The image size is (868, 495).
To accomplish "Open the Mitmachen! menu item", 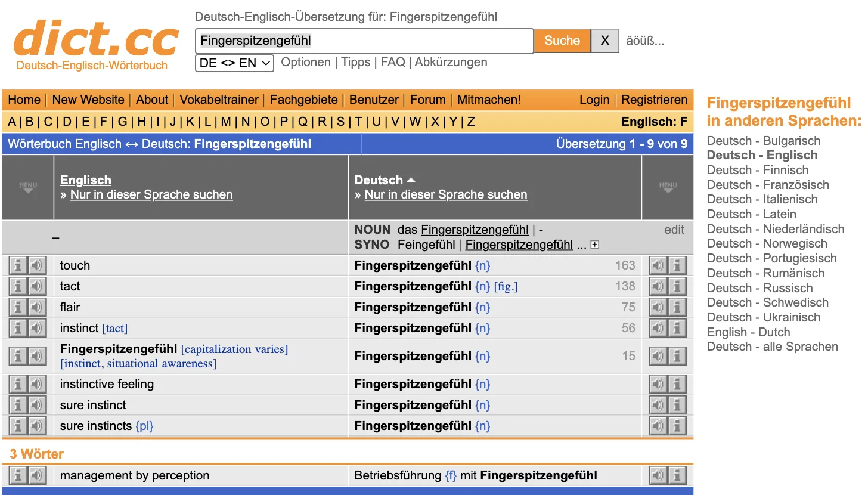I will pos(489,100).
